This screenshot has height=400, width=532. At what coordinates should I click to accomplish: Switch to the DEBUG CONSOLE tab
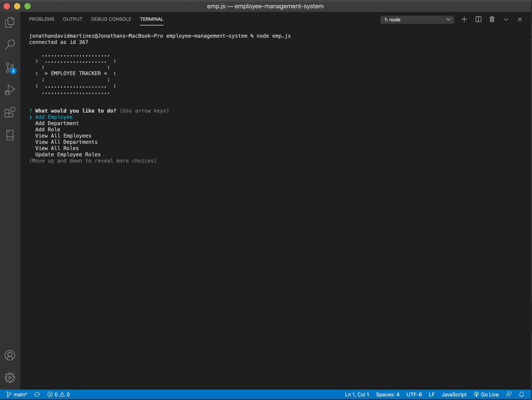[111, 19]
